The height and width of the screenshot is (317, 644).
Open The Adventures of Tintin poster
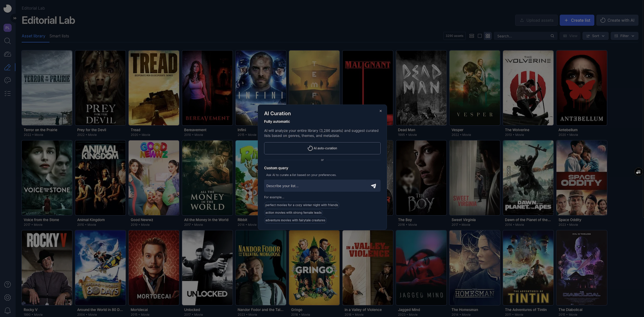tap(528, 268)
